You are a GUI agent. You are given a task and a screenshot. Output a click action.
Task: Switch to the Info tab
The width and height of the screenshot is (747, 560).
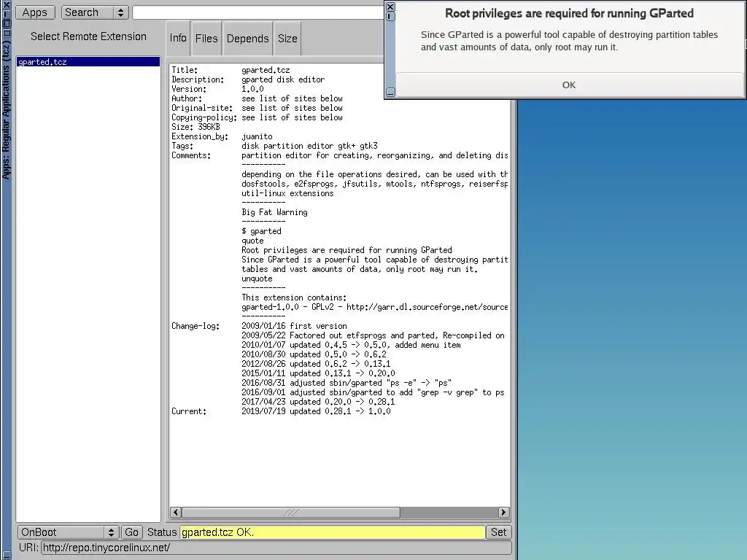(x=178, y=38)
